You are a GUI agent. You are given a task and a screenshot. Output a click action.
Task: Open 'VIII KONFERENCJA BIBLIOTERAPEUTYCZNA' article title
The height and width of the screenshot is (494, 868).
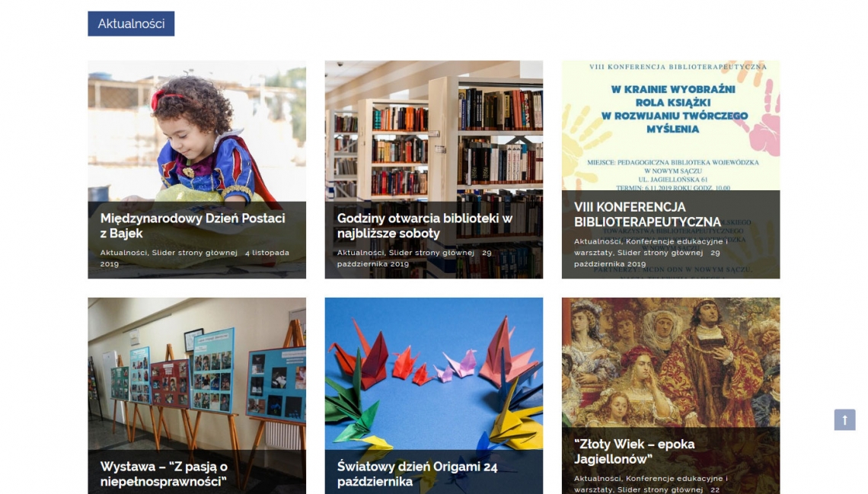coord(647,215)
